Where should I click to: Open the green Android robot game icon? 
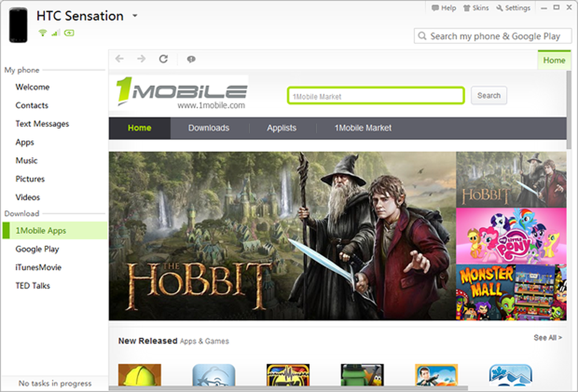362,375
